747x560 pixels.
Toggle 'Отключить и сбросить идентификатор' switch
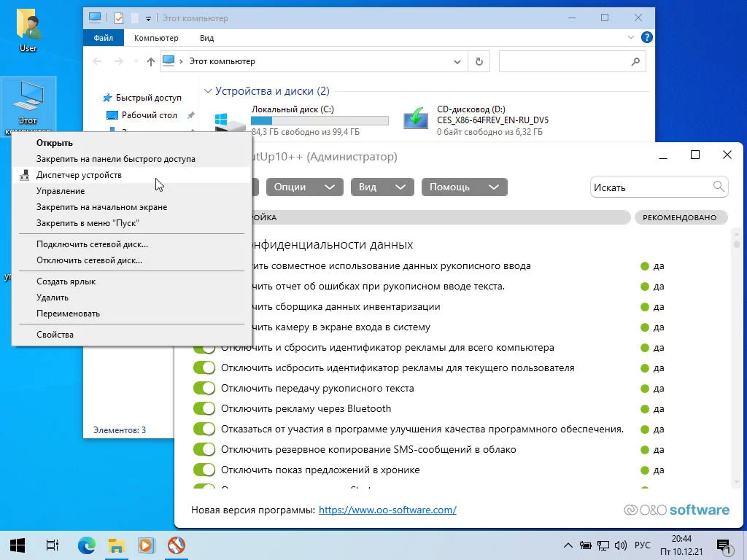pos(204,349)
